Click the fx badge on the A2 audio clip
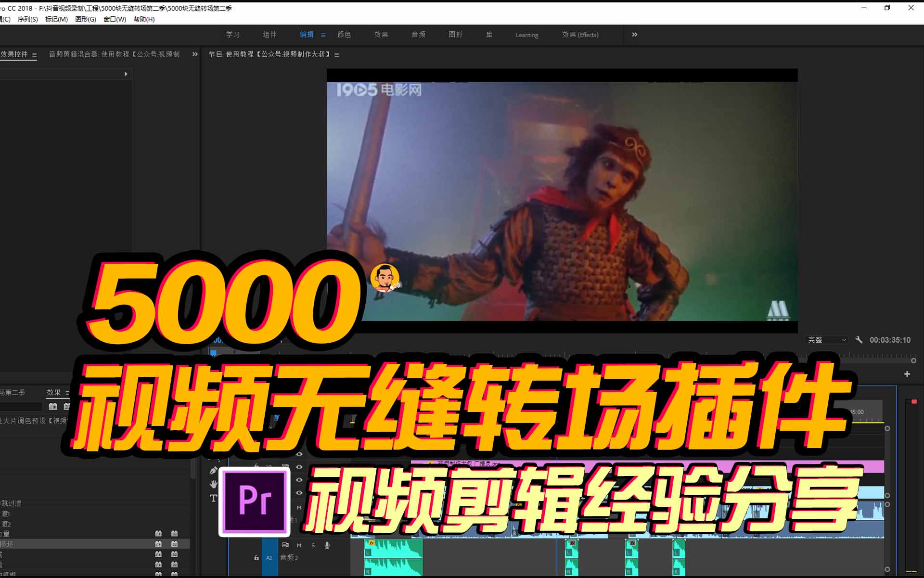The image size is (924, 578). point(371,543)
